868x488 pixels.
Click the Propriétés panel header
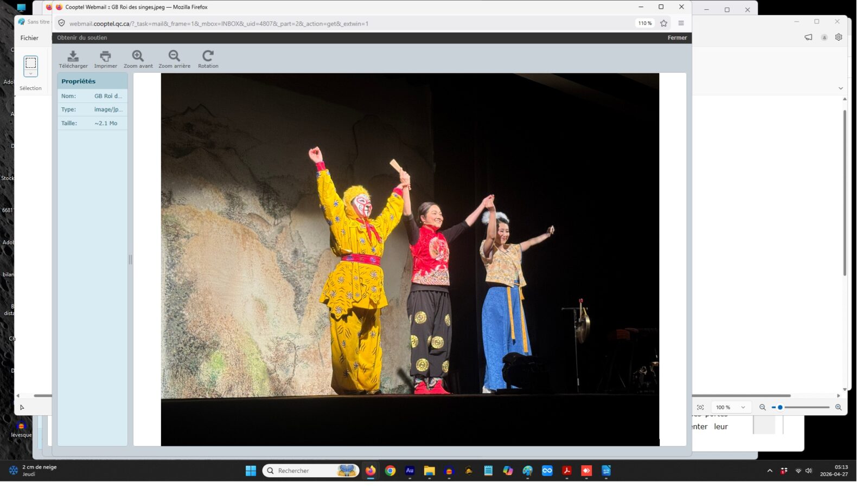point(93,81)
